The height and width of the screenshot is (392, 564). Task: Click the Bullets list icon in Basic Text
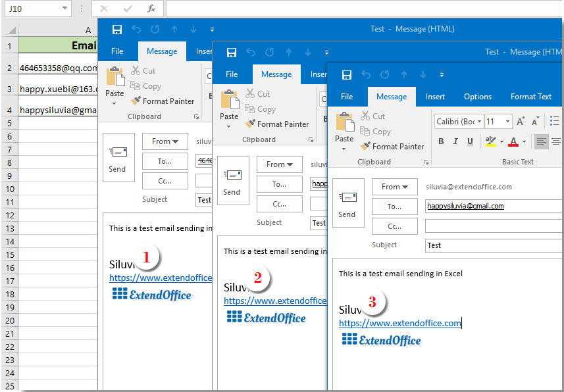pyautogui.click(x=555, y=122)
